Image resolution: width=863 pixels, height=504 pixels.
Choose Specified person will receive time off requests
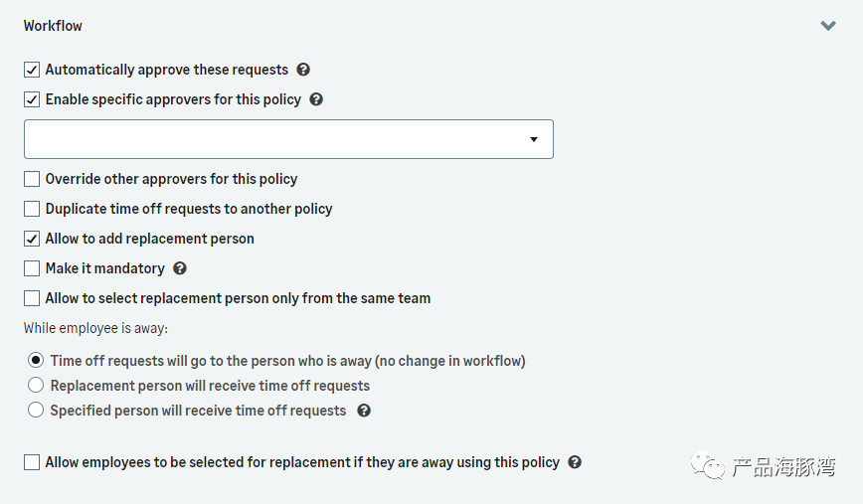click(x=36, y=411)
